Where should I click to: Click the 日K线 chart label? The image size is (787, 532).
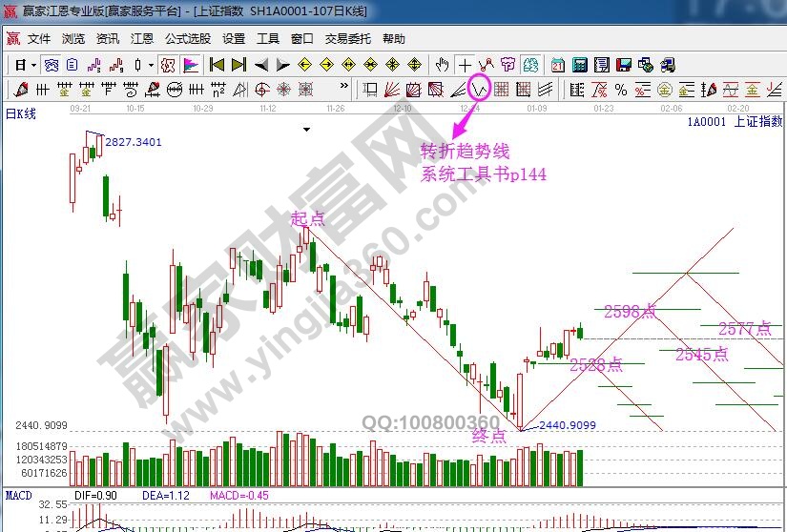[x=21, y=114]
